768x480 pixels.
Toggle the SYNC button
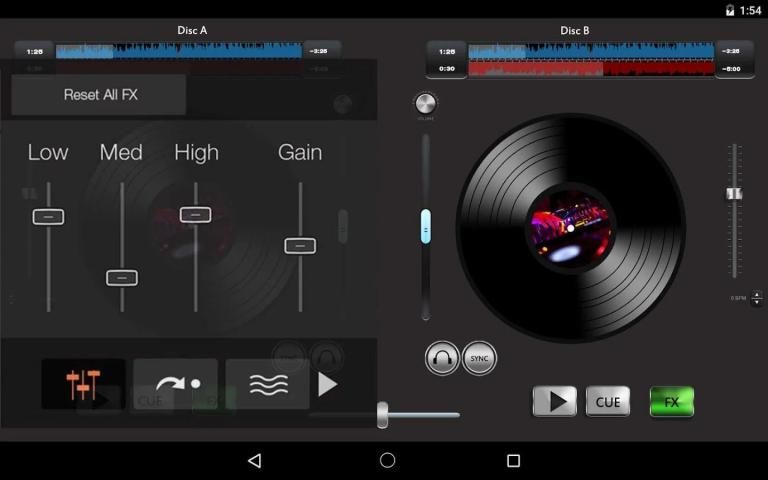[479, 358]
